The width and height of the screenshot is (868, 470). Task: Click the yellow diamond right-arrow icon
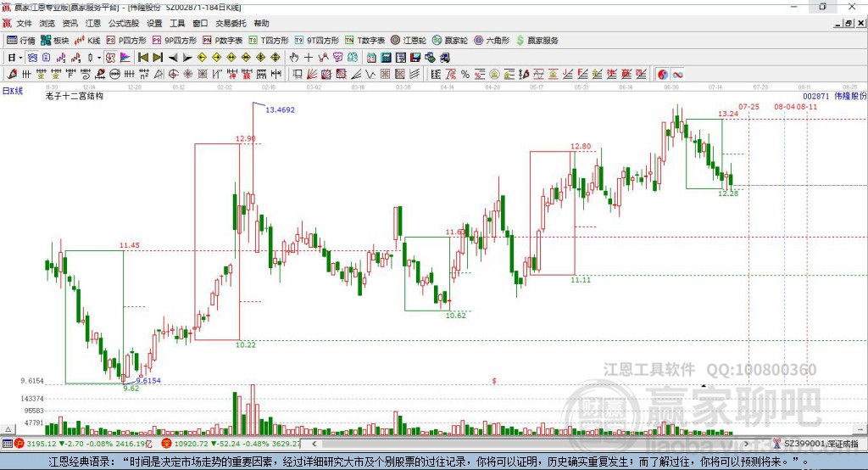(216, 58)
